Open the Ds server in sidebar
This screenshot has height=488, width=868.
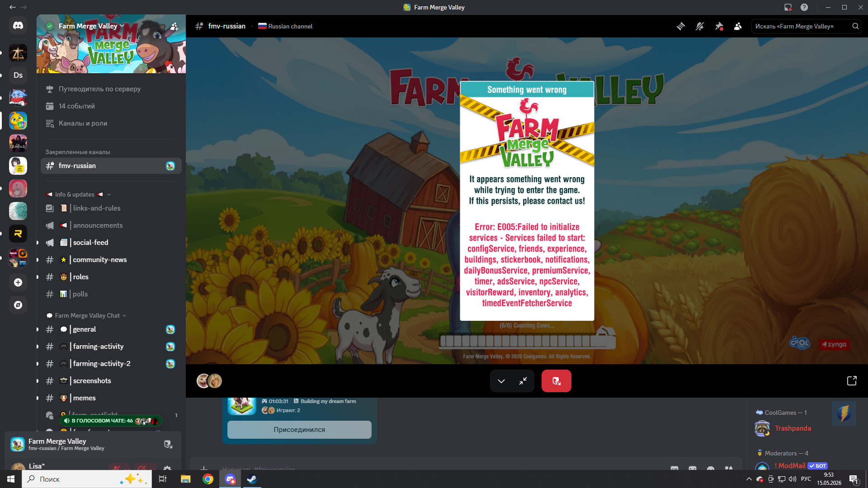pyautogui.click(x=18, y=75)
